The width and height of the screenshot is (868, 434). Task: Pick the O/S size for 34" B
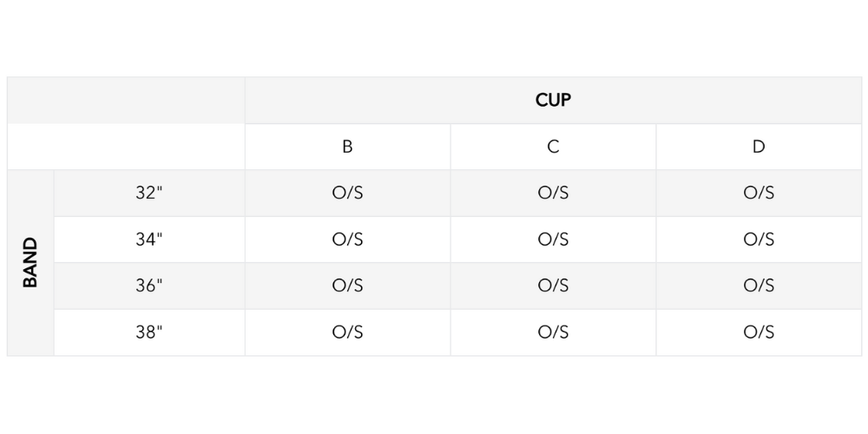(347, 240)
